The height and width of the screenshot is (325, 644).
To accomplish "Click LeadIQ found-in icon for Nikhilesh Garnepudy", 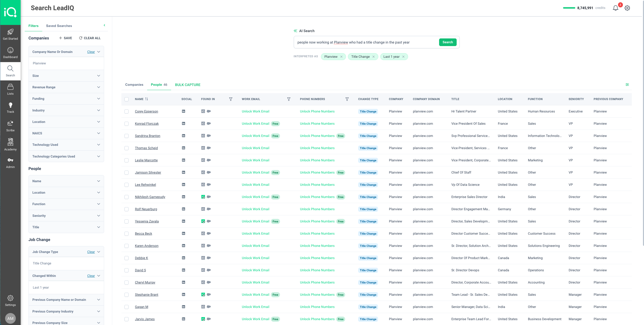I will click(203, 197).
